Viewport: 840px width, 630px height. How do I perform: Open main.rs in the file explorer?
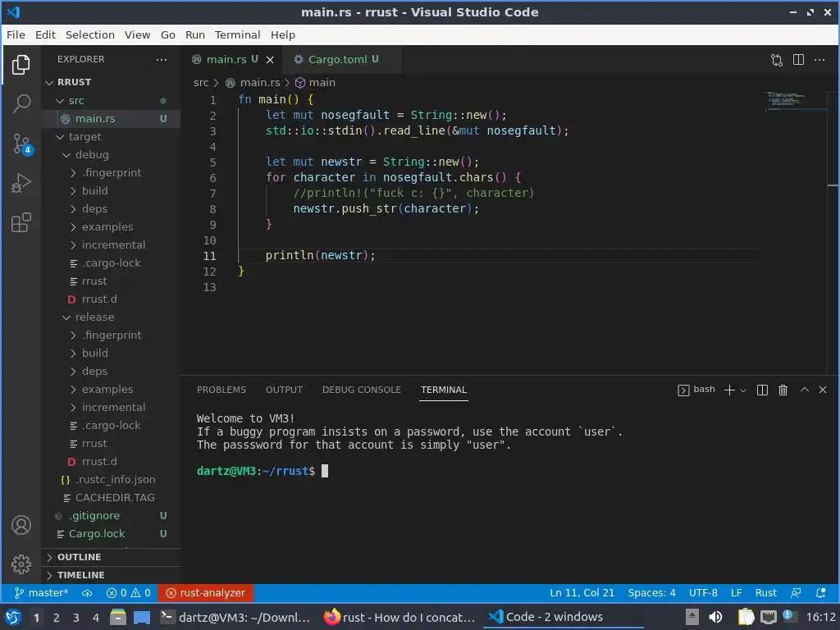click(x=111, y=118)
